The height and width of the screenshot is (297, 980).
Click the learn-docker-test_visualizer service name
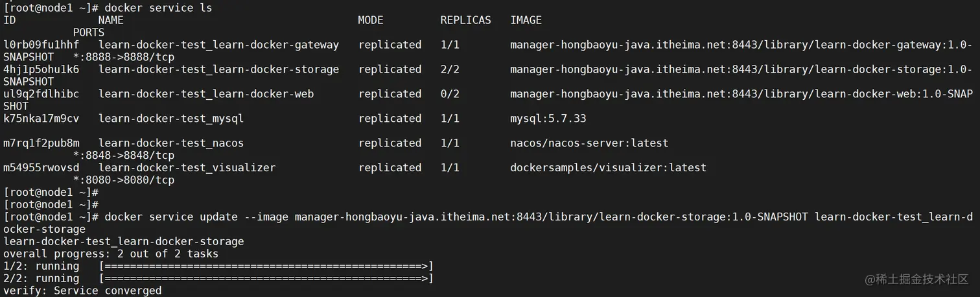pyautogui.click(x=187, y=168)
